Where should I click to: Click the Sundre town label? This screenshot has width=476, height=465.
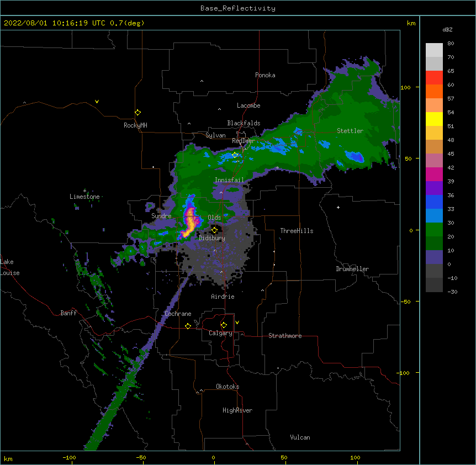[161, 216]
